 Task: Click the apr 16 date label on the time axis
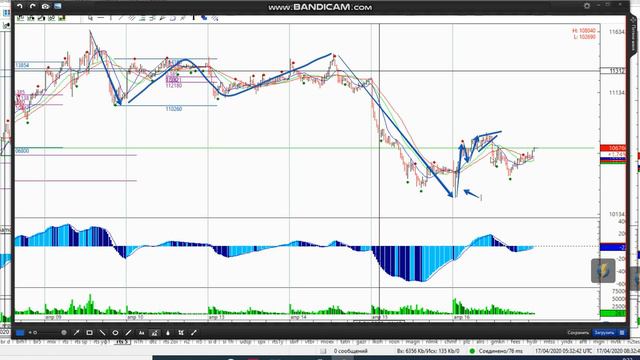click(461, 317)
